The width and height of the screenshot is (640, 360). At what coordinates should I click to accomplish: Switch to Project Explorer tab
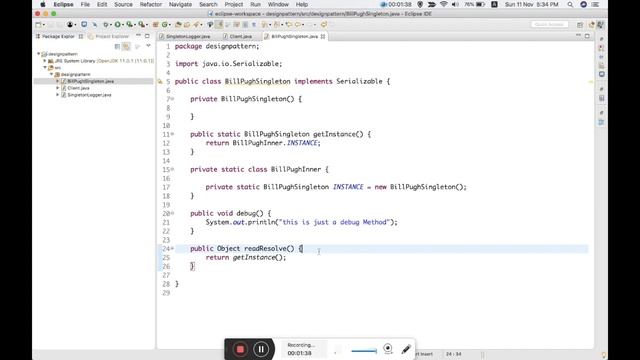click(109, 36)
